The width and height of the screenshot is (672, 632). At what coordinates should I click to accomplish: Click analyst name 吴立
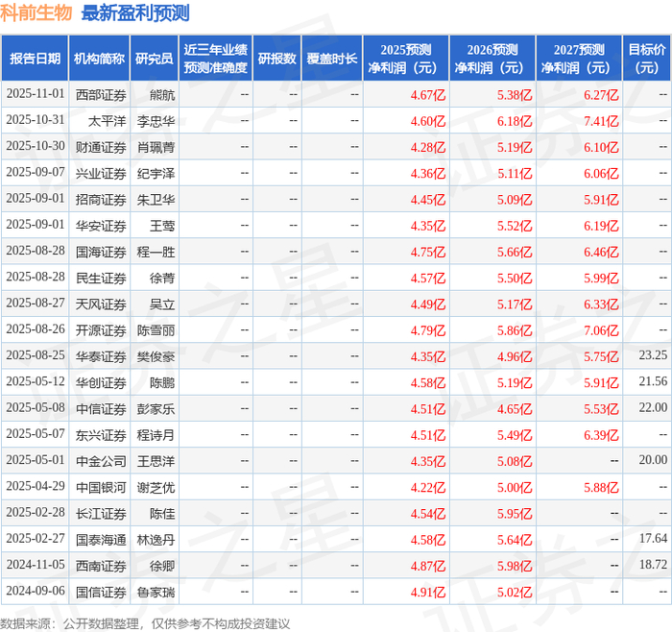pos(162,304)
